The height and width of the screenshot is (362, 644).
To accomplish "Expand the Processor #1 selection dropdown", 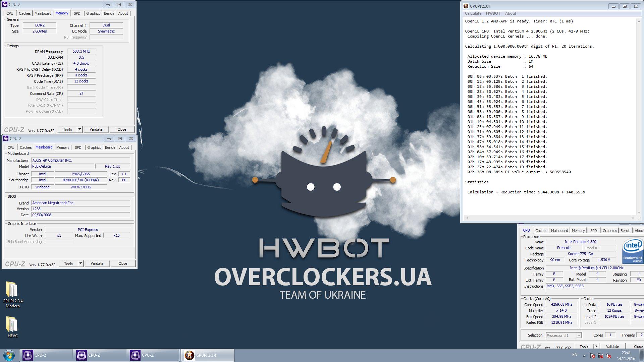I will (x=579, y=336).
